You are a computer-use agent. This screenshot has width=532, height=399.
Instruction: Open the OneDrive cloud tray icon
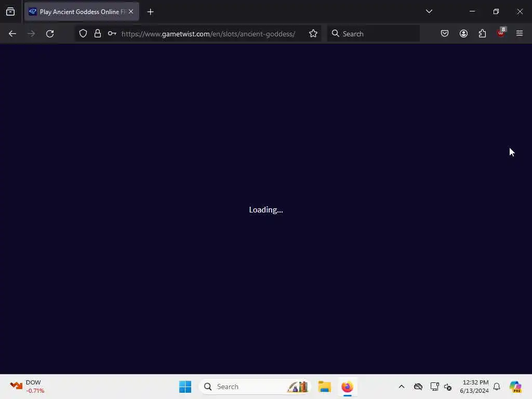click(x=418, y=387)
